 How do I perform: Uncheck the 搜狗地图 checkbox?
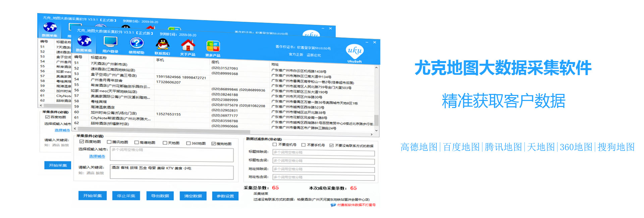[213, 144]
